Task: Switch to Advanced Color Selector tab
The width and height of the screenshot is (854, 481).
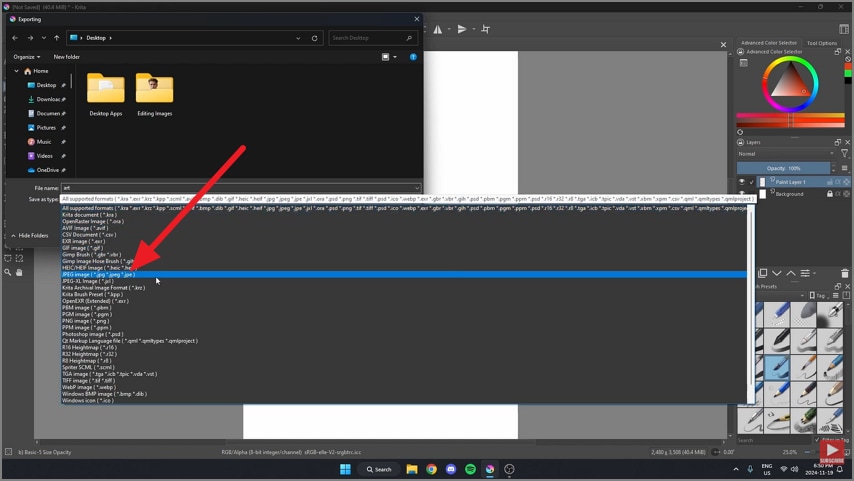Action: (x=768, y=42)
